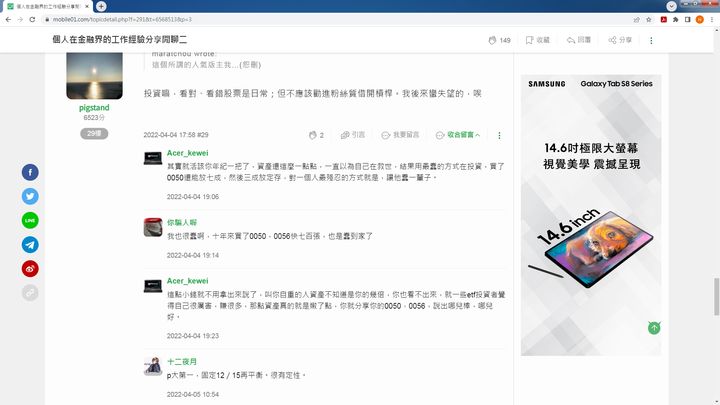Share the thread on Facebook
This screenshot has height=405, width=720.
[x=30, y=172]
